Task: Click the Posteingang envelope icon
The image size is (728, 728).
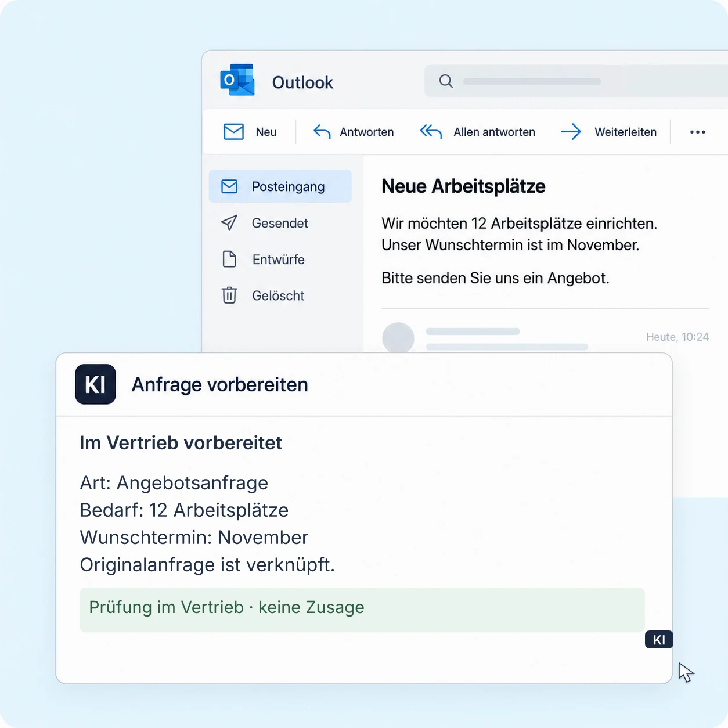Action: [x=229, y=186]
